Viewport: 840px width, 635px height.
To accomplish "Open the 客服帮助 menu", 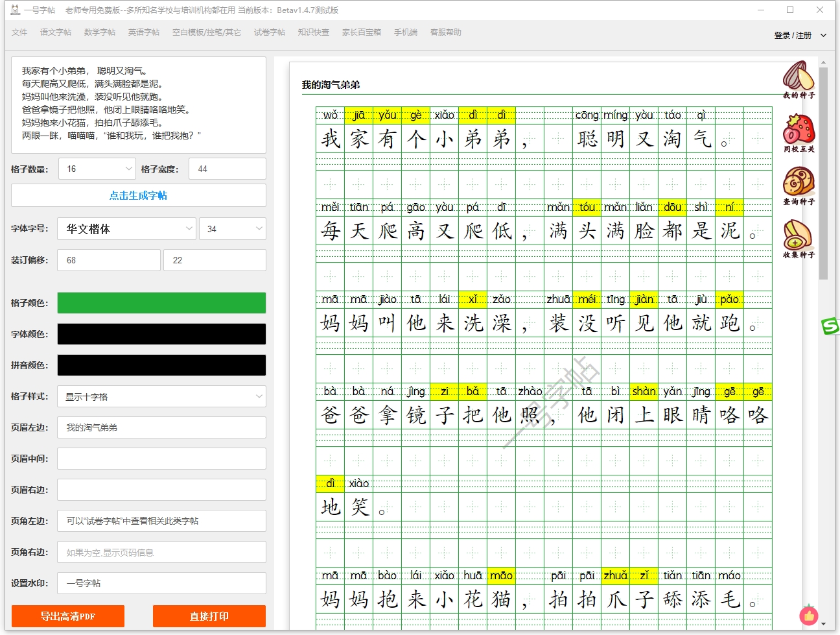I will tap(446, 32).
